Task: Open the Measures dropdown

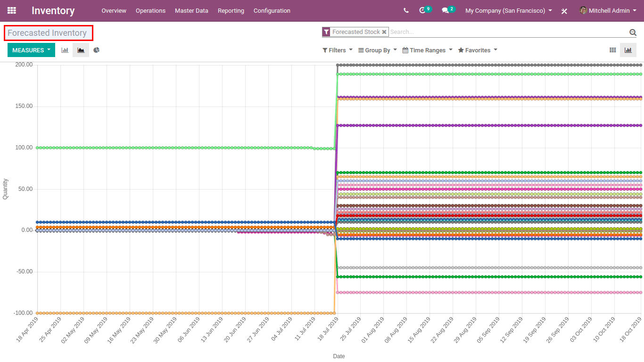Action: (31, 50)
